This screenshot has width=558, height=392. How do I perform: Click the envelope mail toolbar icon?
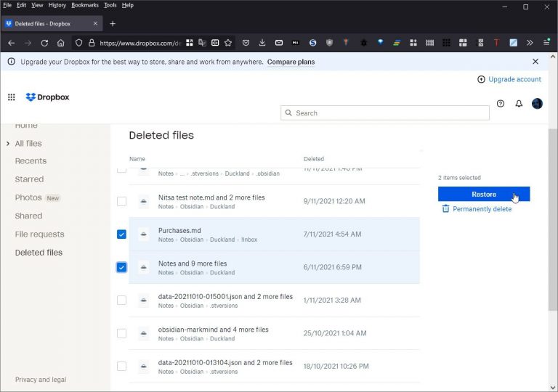coord(279,43)
